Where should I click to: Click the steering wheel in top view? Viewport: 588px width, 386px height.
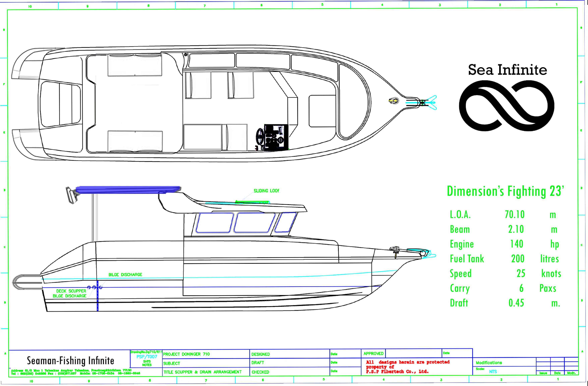(x=260, y=136)
